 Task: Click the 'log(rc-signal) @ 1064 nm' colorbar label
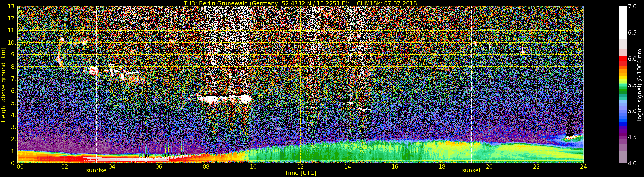pyautogui.click(x=639, y=85)
